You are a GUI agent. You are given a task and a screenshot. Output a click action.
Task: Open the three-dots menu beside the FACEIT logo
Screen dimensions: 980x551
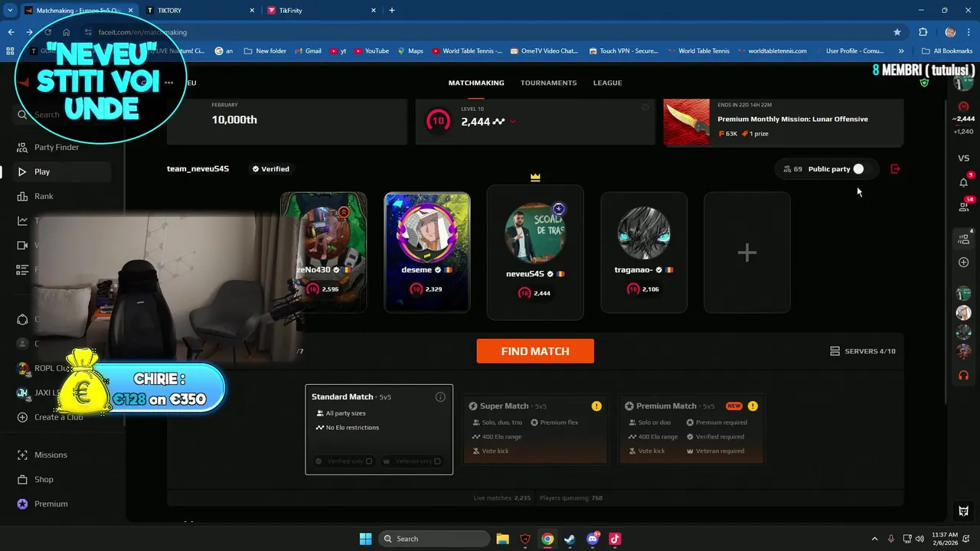[168, 83]
